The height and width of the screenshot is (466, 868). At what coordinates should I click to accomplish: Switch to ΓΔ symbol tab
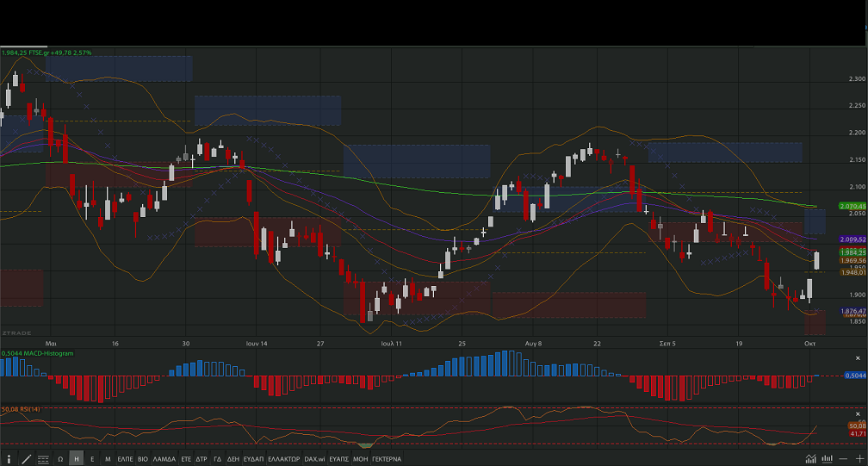point(218,459)
